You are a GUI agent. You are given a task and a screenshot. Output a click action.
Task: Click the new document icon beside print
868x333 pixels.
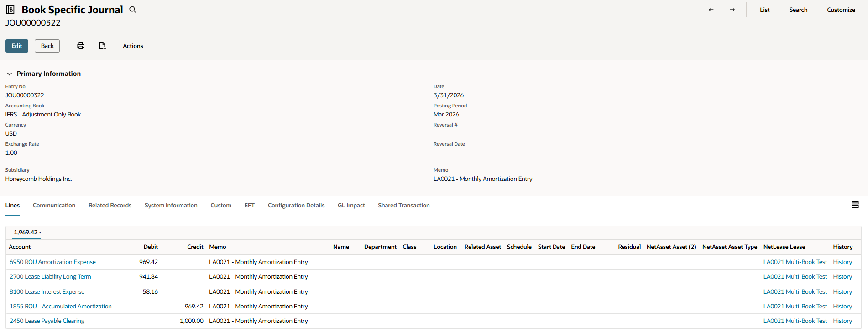coord(103,46)
